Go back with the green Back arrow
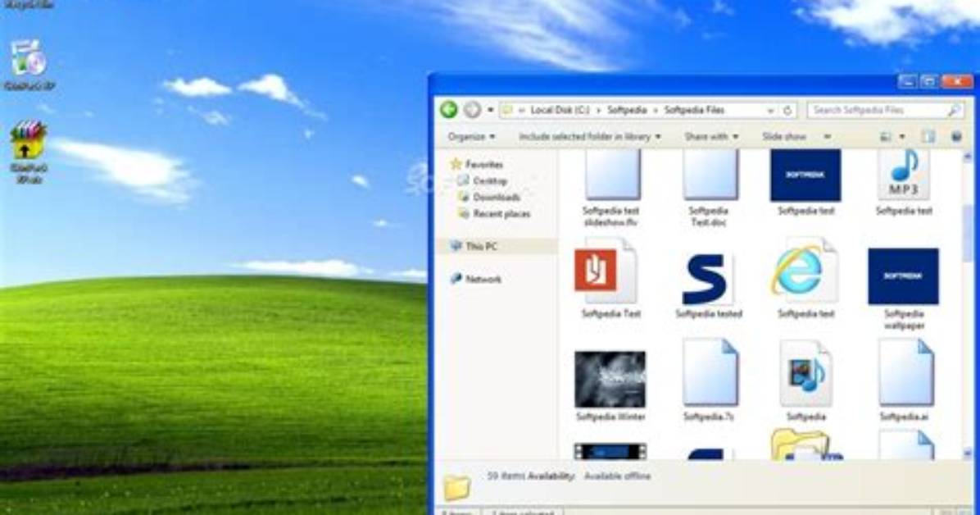The height and width of the screenshot is (515, 980). (x=449, y=110)
